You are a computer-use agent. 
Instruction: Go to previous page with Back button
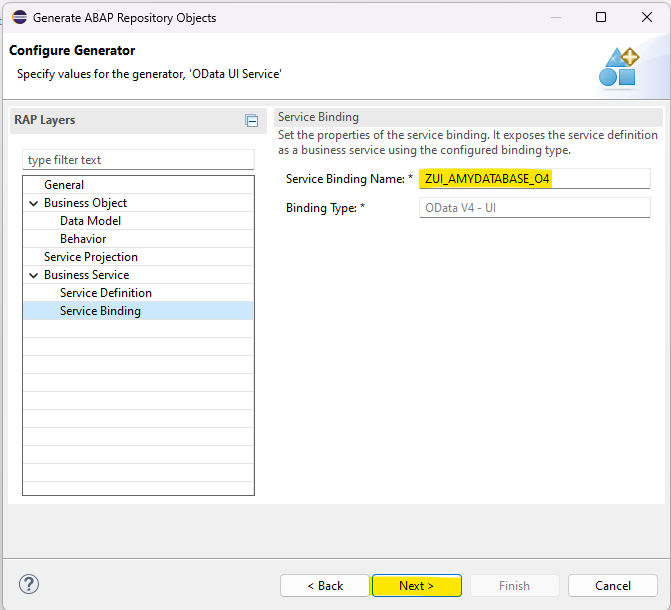[x=325, y=586]
